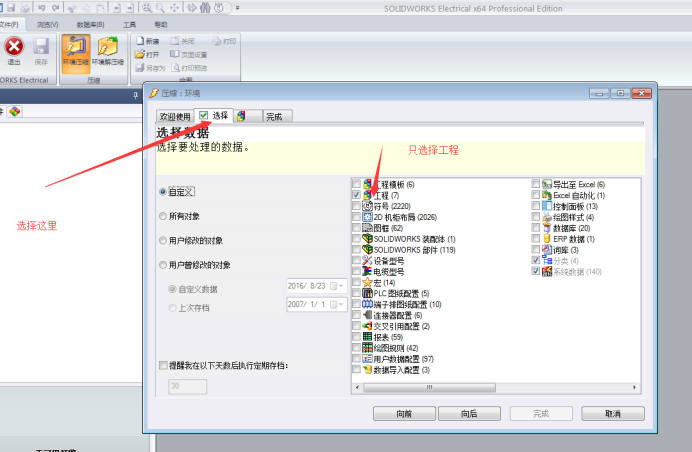Screen dimensions: 692x452
Task: Check the 控制面板 (13) checkbox
Action: click(536, 206)
